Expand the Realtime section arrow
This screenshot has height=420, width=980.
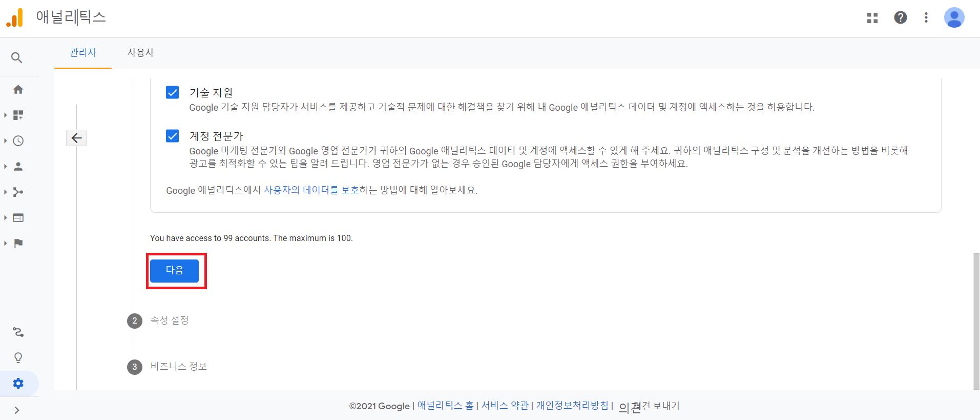(x=6, y=141)
